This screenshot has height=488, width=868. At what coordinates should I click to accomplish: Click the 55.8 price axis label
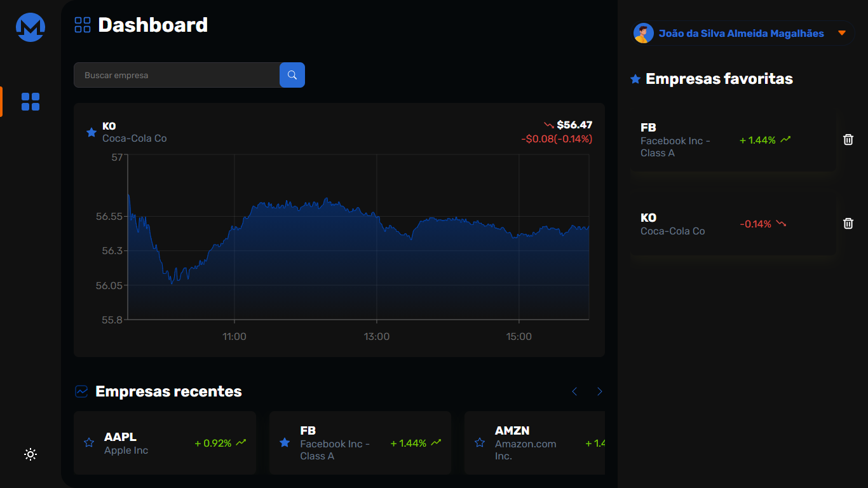(x=112, y=320)
